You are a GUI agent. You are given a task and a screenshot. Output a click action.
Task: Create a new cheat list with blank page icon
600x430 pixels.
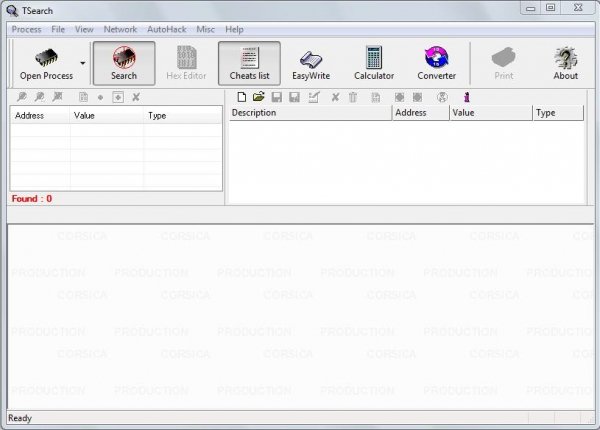(241, 97)
